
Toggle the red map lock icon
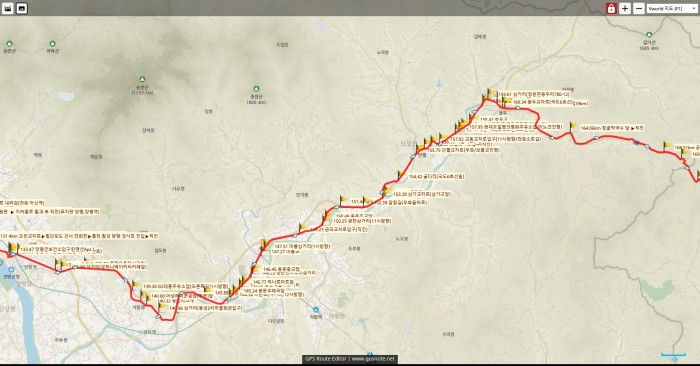[x=611, y=8]
